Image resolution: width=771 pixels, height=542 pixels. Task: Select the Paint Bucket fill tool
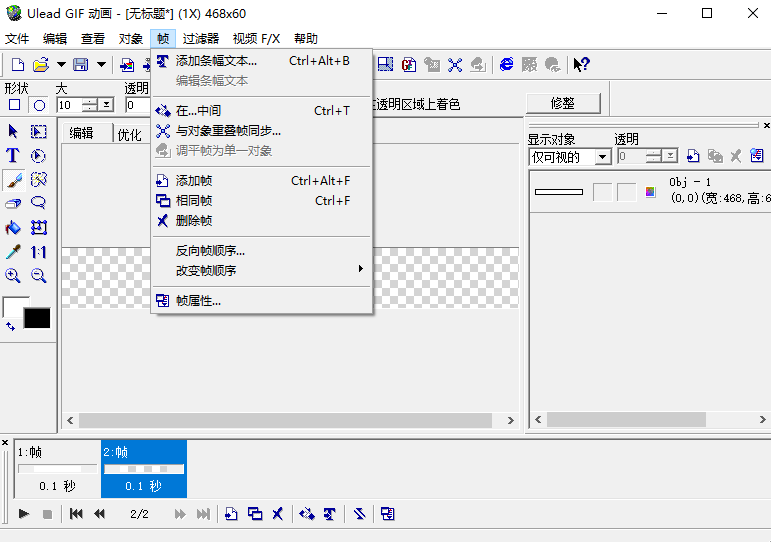(x=13, y=228)
